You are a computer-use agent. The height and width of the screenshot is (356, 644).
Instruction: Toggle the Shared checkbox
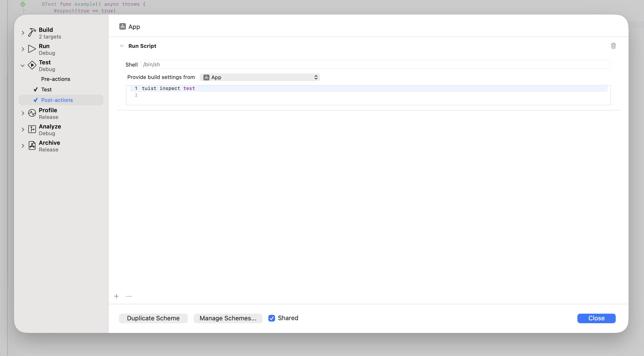tap(271, 318)
